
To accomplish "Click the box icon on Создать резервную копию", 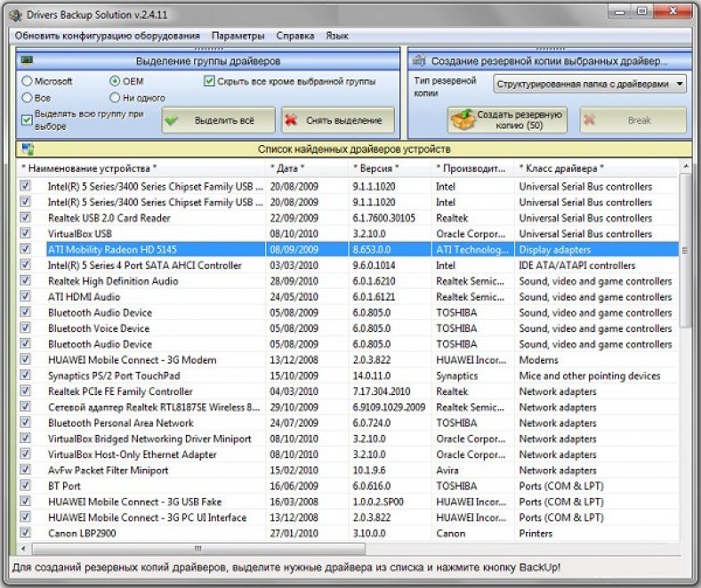I will tap(461, 120).
